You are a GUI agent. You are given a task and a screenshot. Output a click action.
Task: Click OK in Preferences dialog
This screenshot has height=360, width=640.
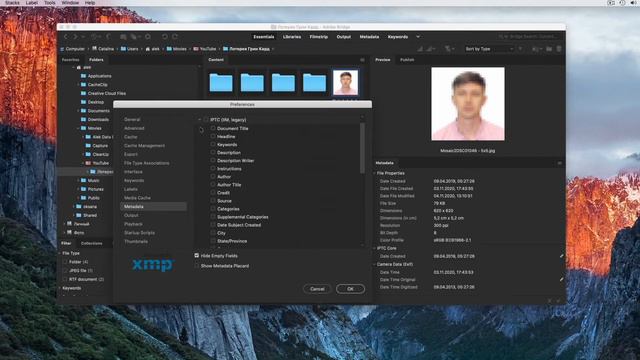click(x=350, y=289)
